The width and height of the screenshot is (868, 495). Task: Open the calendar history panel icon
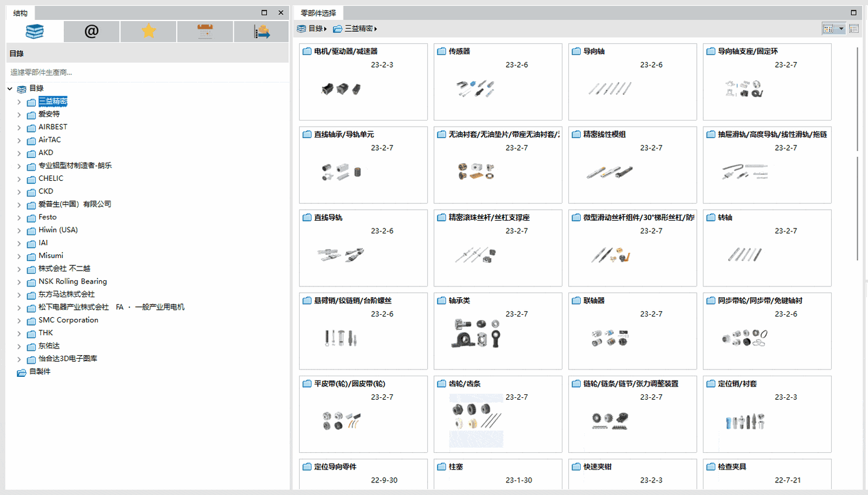205,31
